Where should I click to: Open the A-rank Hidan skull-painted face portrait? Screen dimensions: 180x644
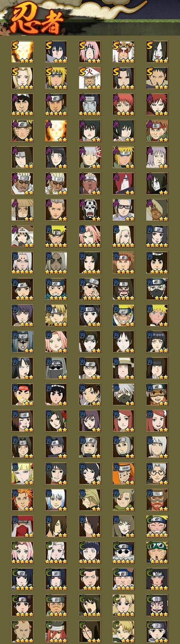90,210
